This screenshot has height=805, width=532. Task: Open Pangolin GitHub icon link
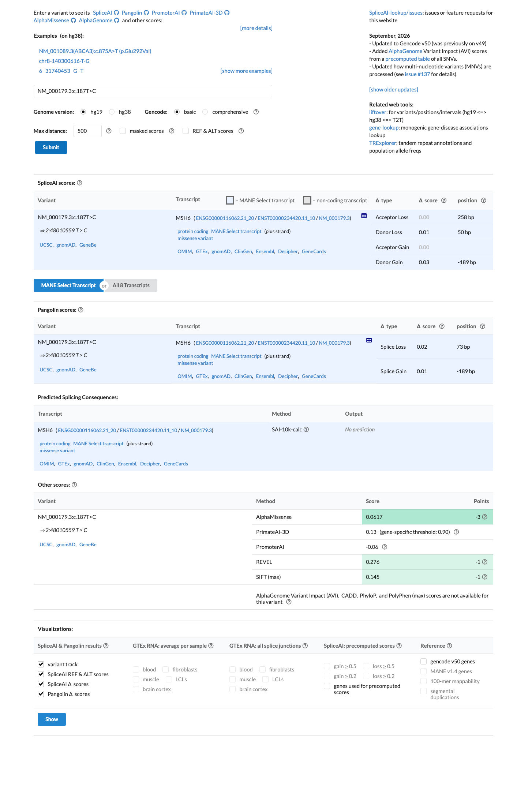pos(146,13)
